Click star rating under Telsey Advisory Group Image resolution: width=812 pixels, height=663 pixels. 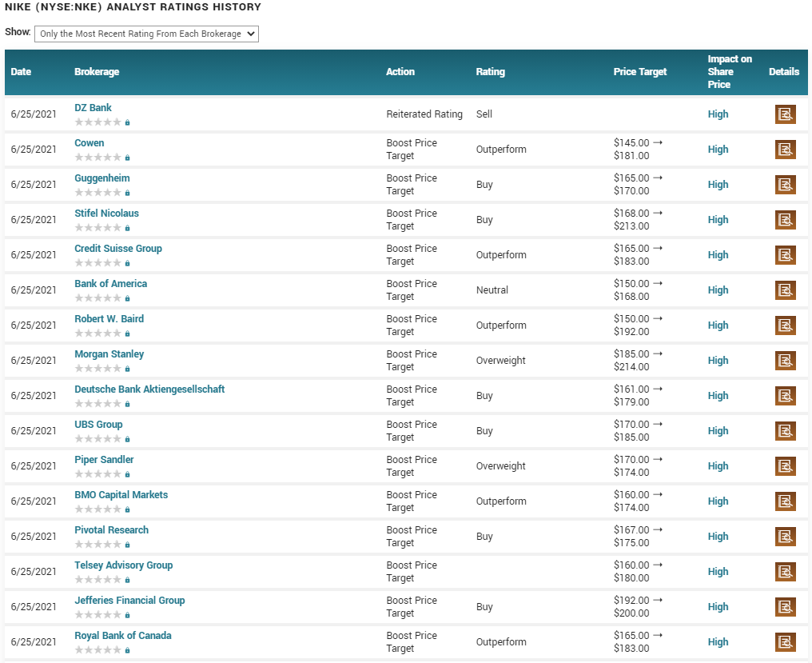coord(98,580)
